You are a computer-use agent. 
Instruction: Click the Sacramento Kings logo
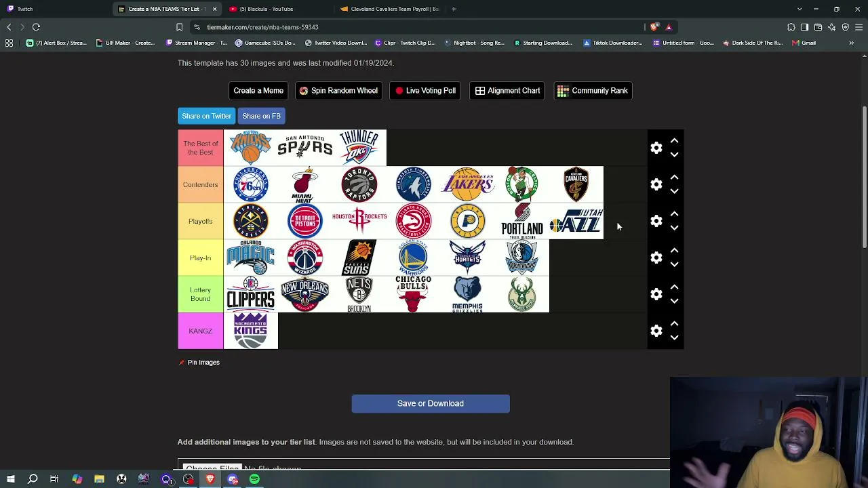[251, 331]
